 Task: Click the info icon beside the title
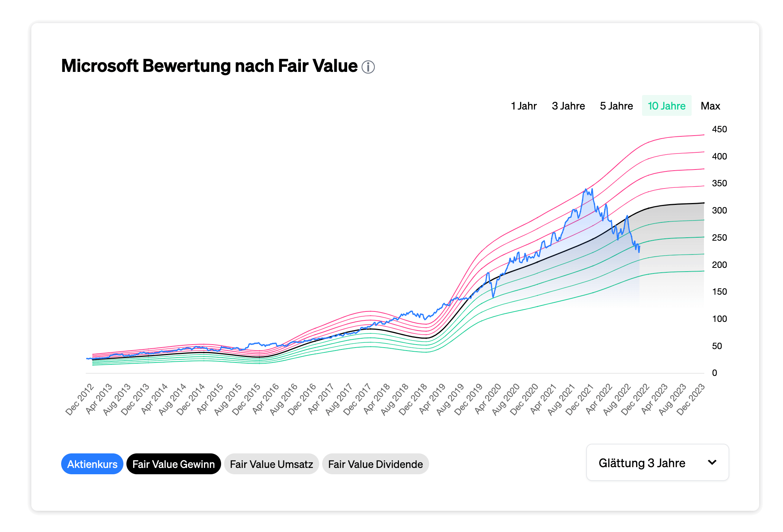(x=368, y=67)
